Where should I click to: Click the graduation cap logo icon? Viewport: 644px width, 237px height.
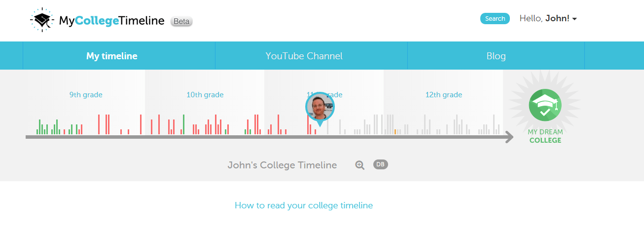coord(42,20)
